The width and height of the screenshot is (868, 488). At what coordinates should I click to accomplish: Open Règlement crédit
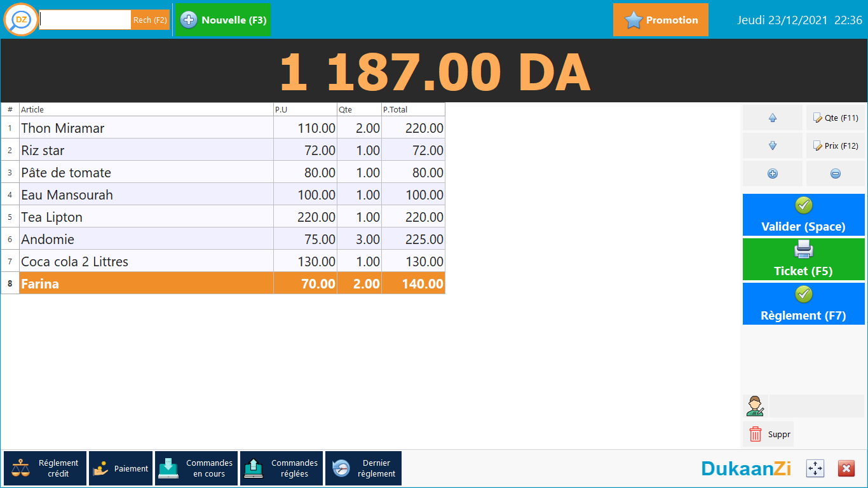pyautogui.click(x=45, y=469)
